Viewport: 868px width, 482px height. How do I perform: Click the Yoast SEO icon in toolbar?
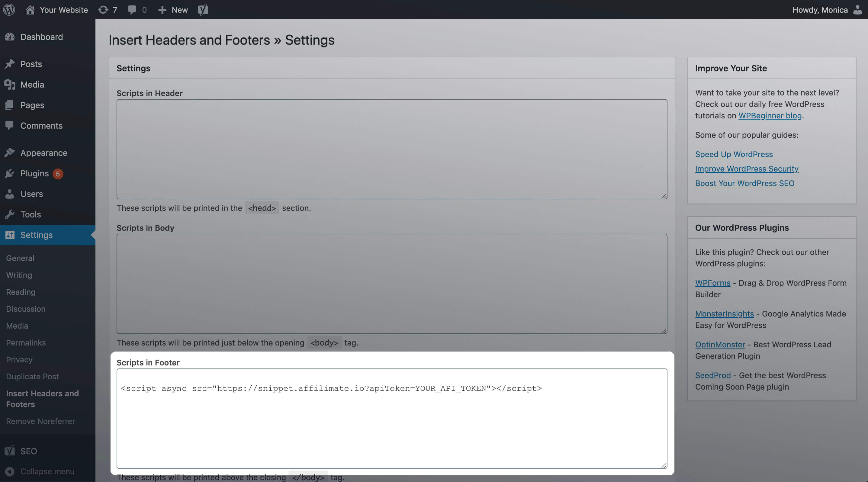203,9
